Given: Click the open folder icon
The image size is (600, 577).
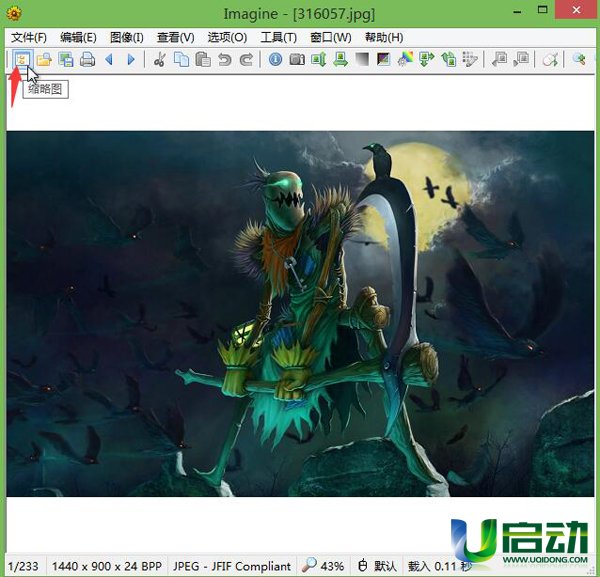Looking at the screenshot, I should pyautogui.click(x=44, y=59).
